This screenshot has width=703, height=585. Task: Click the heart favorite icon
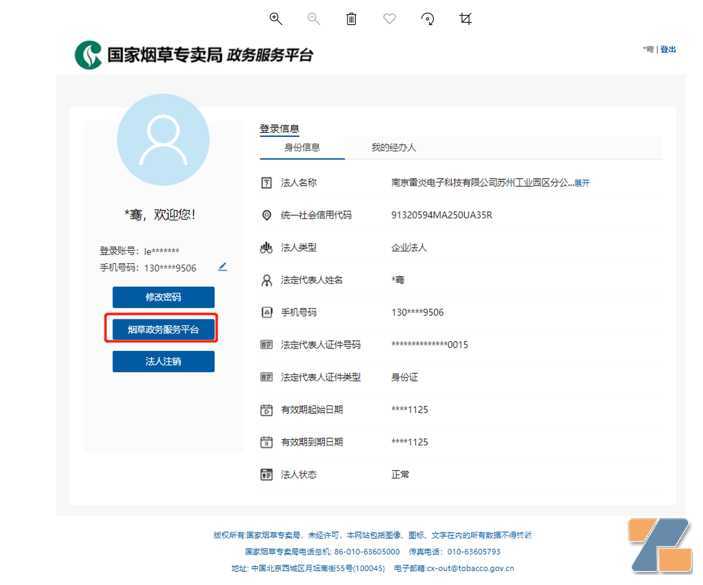pyautogui.click(x=390, y=19)
